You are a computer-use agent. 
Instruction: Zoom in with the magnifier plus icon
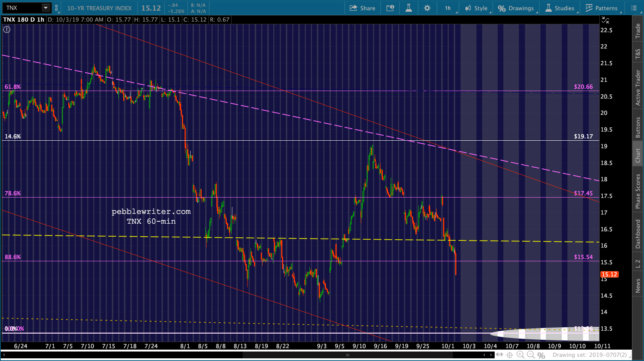(521, 355)
